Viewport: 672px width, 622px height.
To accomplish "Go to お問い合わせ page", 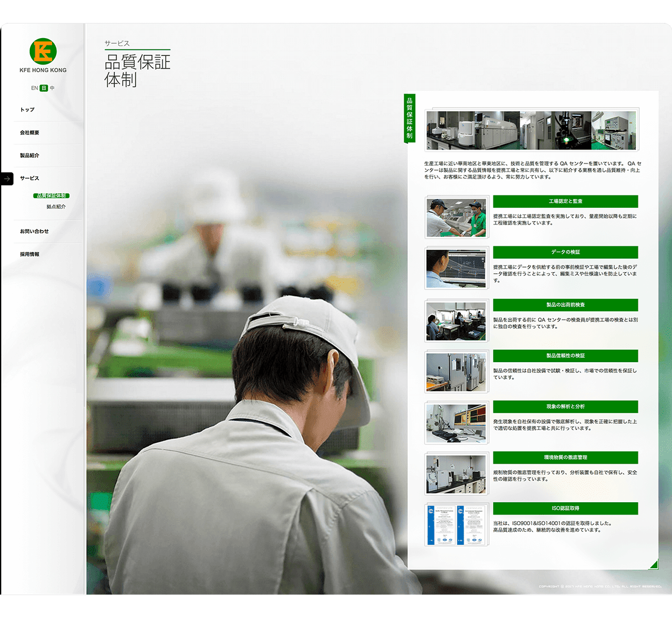I will point(34,231).
